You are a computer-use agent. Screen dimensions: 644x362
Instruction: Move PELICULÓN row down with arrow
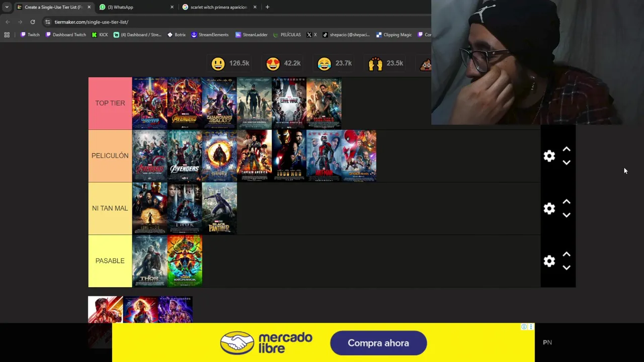point(567,162)
